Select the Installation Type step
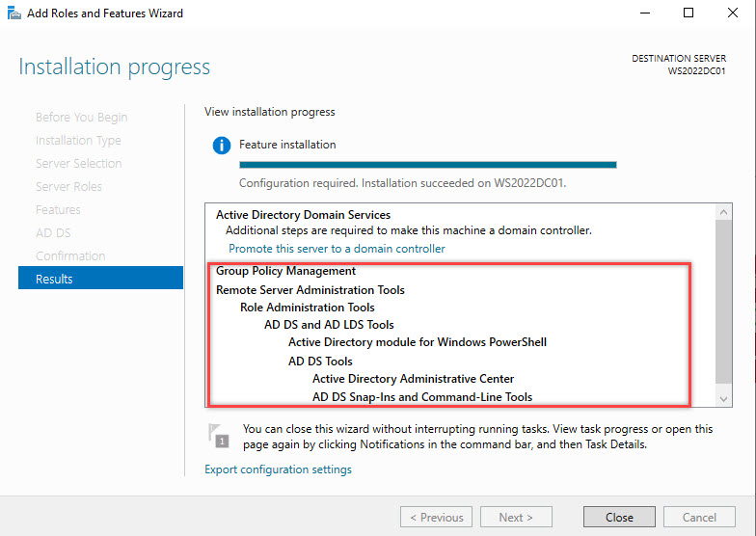The width and height of the screenshot is (756, 536). tap(78, 141)
